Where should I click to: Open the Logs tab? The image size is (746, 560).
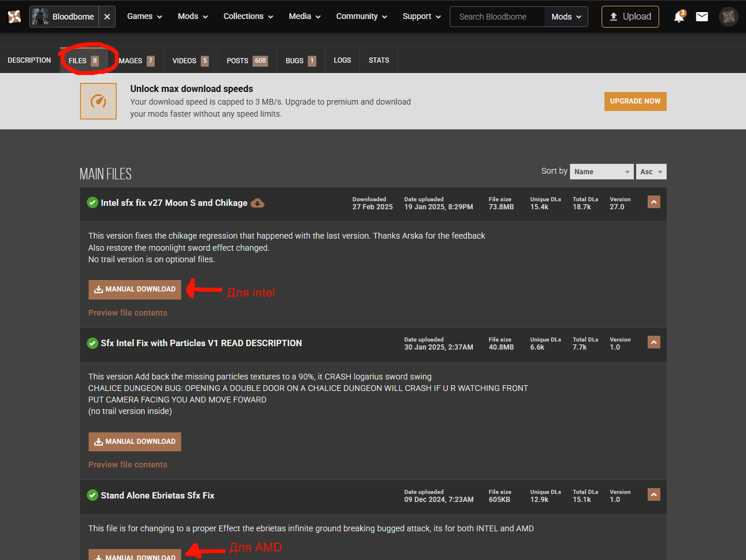point(342,60)
